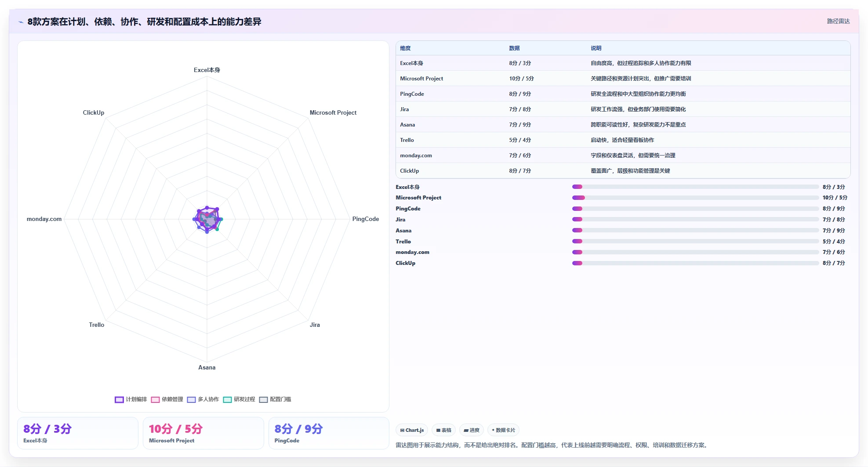Toggle the 依赖管理 legend swatch
This screenshot has width=868, height=467.
155,399
